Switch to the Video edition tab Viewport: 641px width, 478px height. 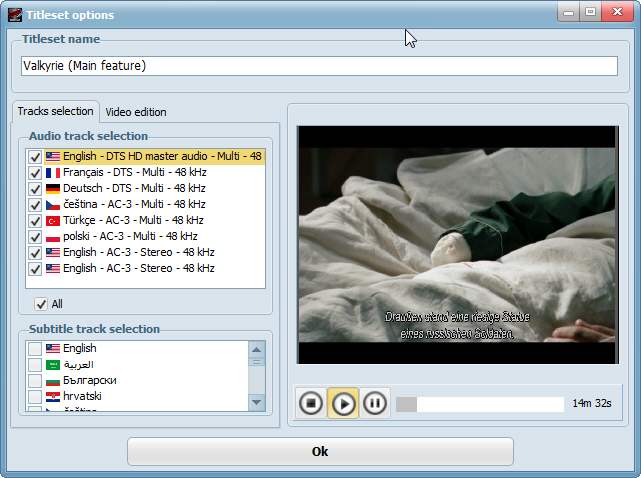pos(136,112)
